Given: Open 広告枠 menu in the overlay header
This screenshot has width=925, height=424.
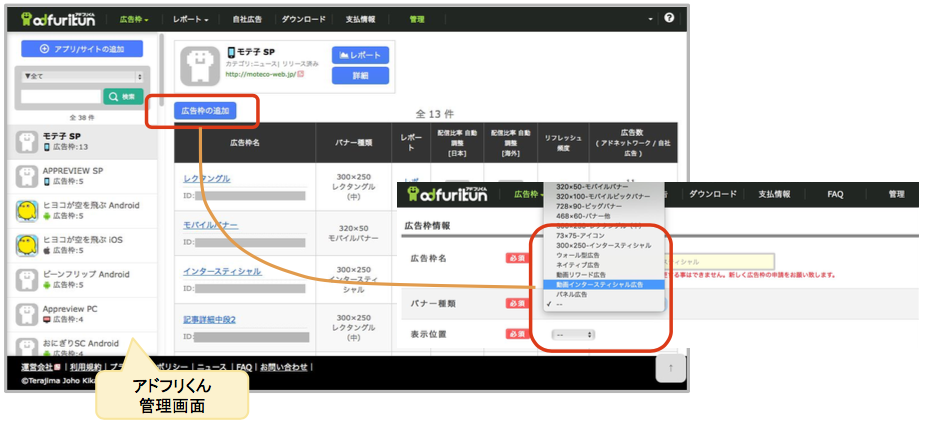Looking at the screenshot, I should (528, 194).
